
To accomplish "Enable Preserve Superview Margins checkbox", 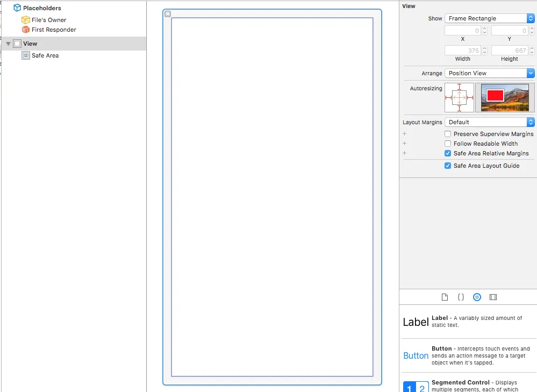I will tap(448, 134).
